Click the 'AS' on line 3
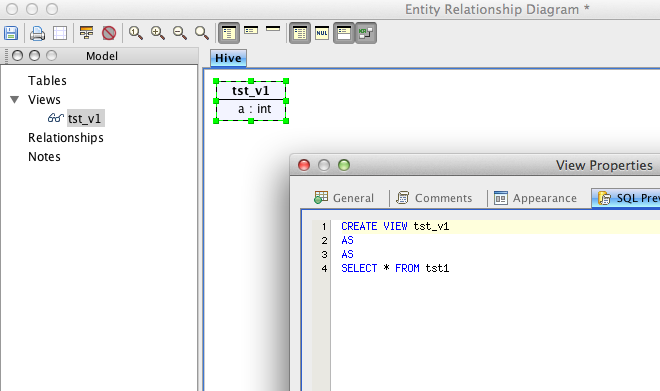 (x=347, y=254)
